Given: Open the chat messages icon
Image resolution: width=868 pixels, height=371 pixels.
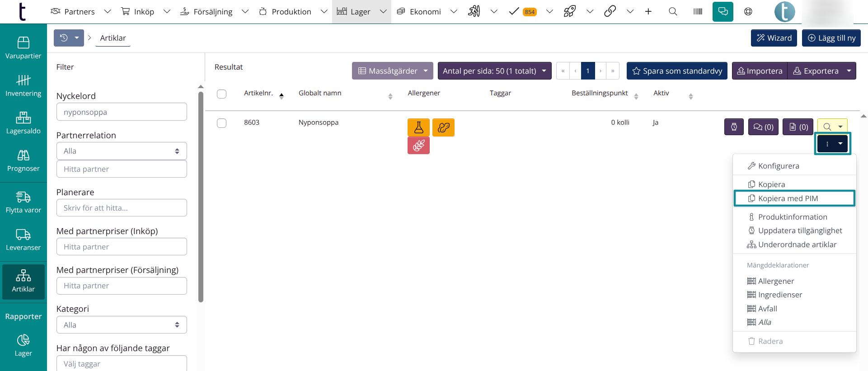Looking at the screenshot, I should click(723, 11).
